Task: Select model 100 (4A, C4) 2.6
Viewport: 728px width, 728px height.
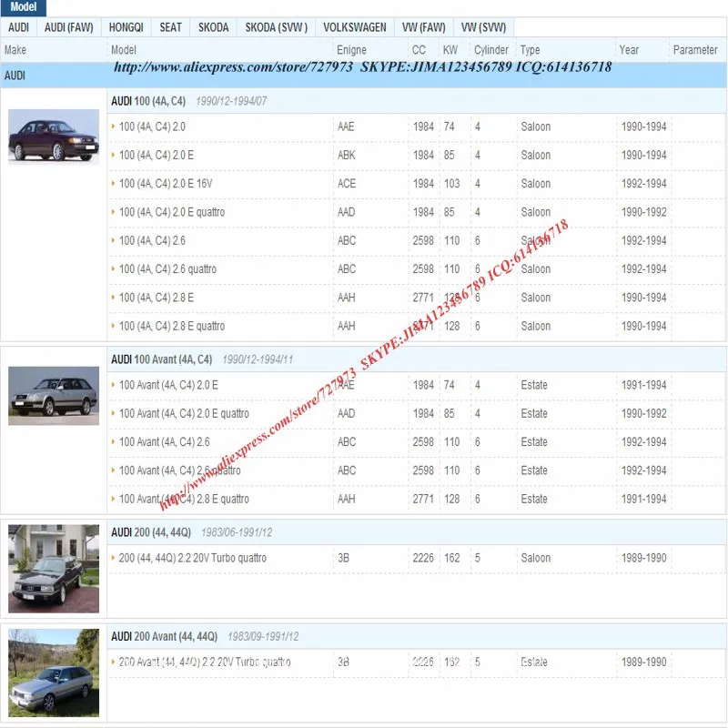Action: pos(152,240)
